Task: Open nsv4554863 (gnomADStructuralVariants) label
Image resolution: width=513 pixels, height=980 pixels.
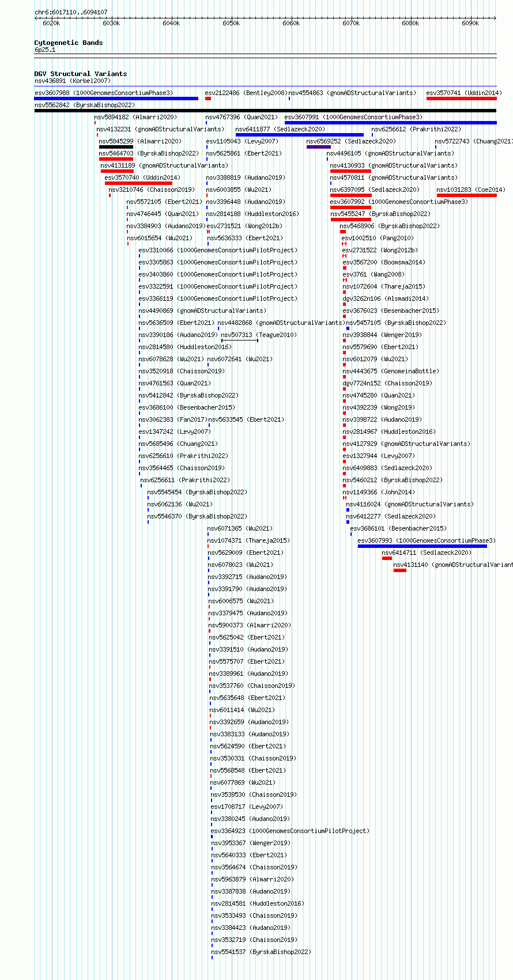Action: [x=352, y=93]
